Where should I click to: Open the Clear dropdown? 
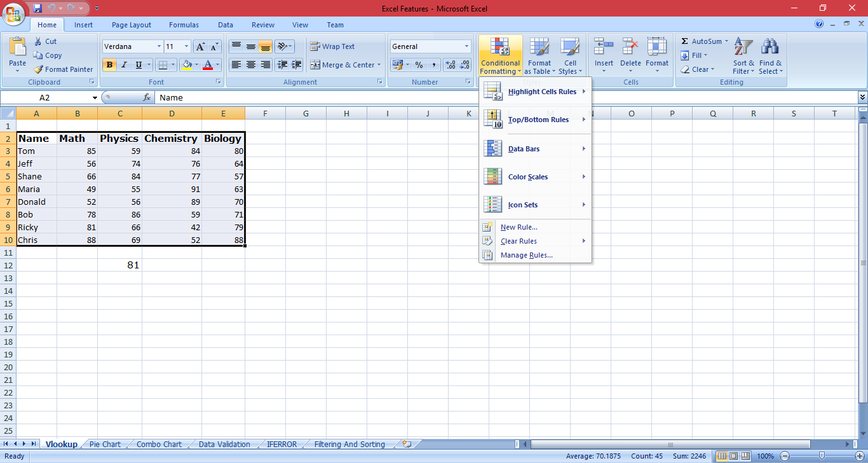[x=698, y=69]
